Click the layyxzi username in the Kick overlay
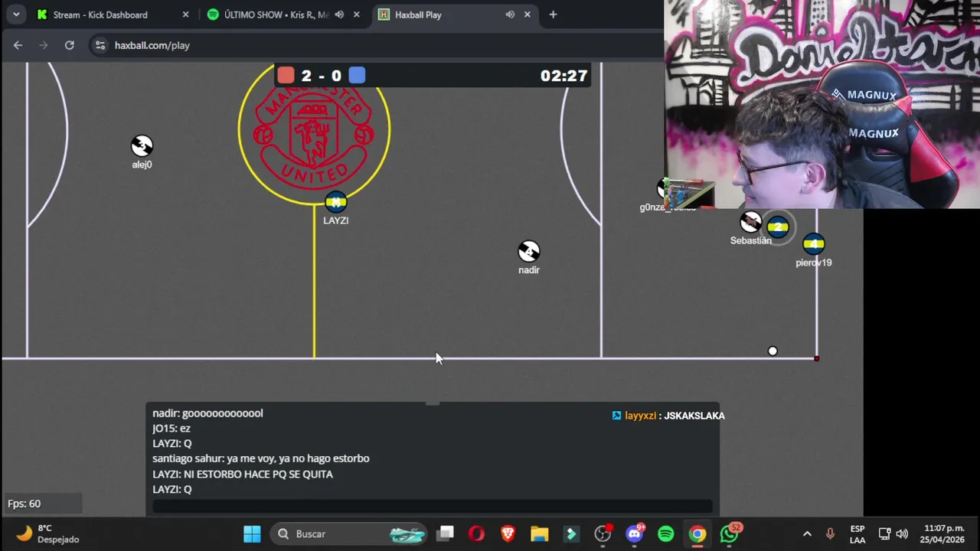 (640, 416)
